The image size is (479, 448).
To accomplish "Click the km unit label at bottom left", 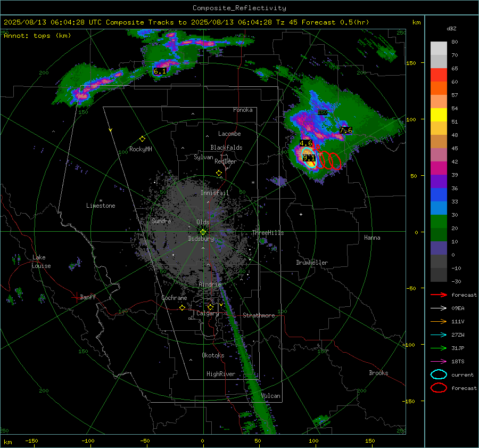I will [x=7, y=442].
